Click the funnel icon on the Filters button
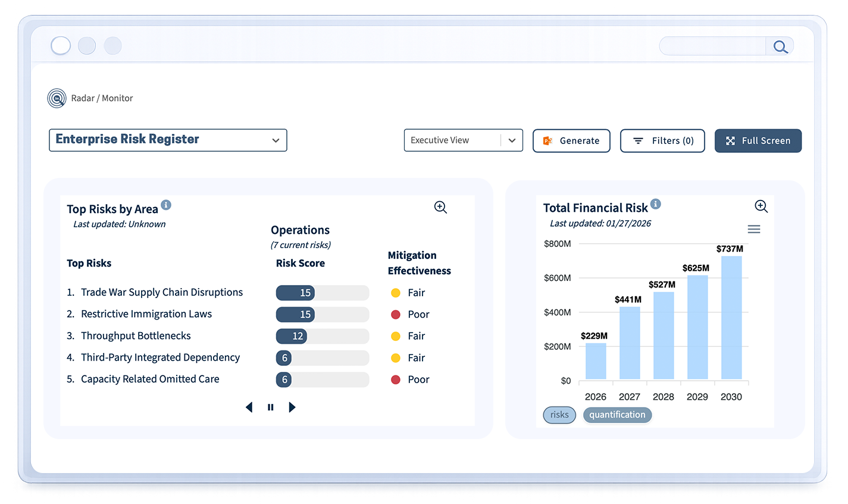Viewport: 848px width, 504px height. (x=639, y=140)
